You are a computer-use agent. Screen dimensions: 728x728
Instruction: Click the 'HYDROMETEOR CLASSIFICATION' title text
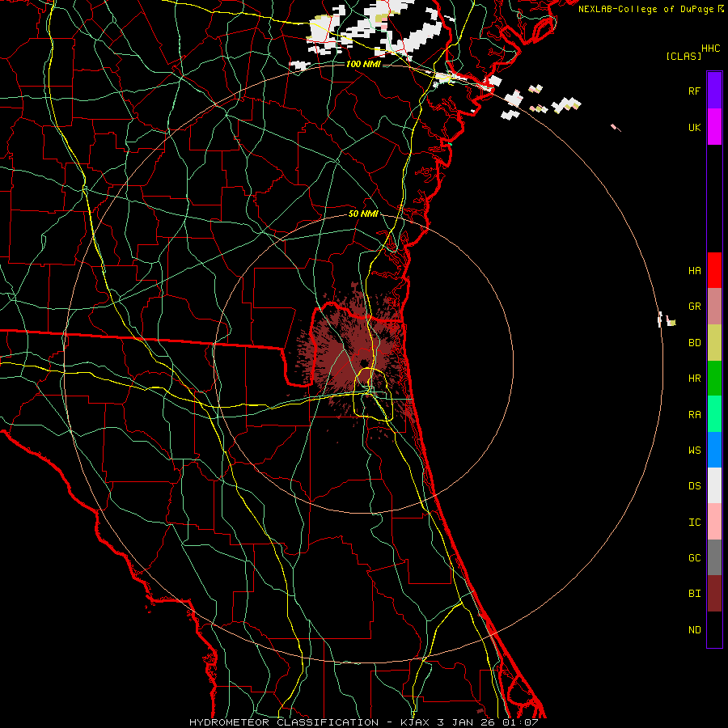(x=284, y=722)
